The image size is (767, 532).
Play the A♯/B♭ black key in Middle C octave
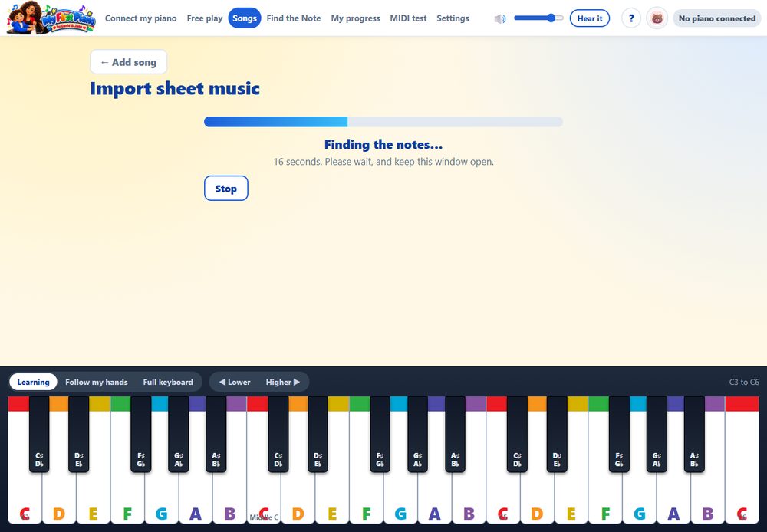(x=456, y=434)
